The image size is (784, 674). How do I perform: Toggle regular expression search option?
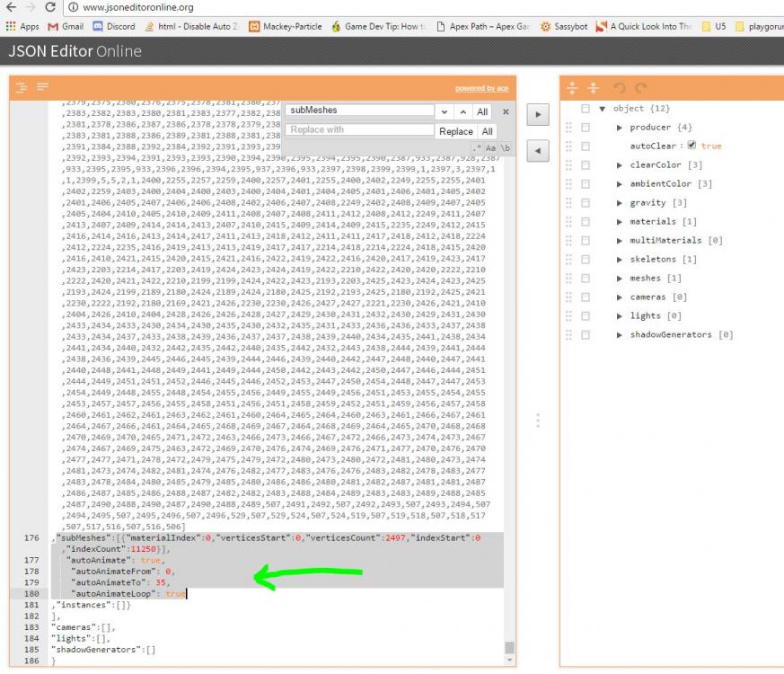tap(477, 147)
